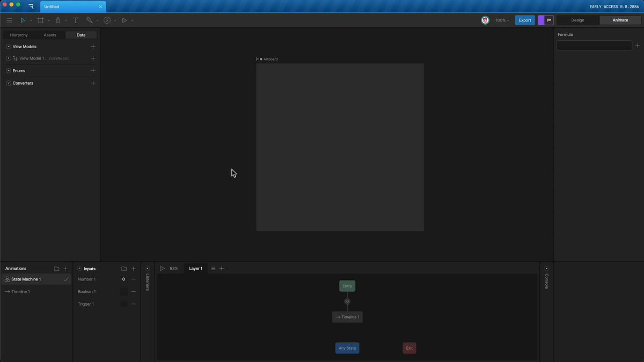Select the Any State node
The image size is (644, 362).
coord(347,348)
